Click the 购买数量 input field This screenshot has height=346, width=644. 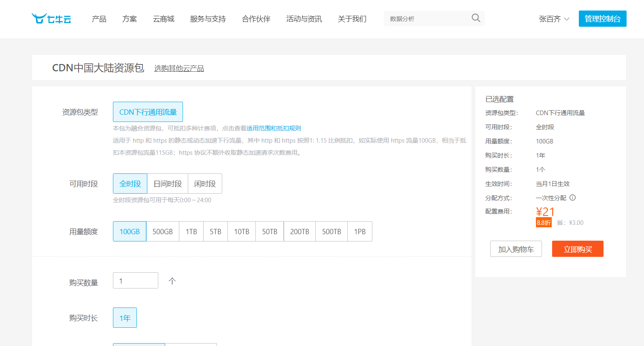coord(135,281)
